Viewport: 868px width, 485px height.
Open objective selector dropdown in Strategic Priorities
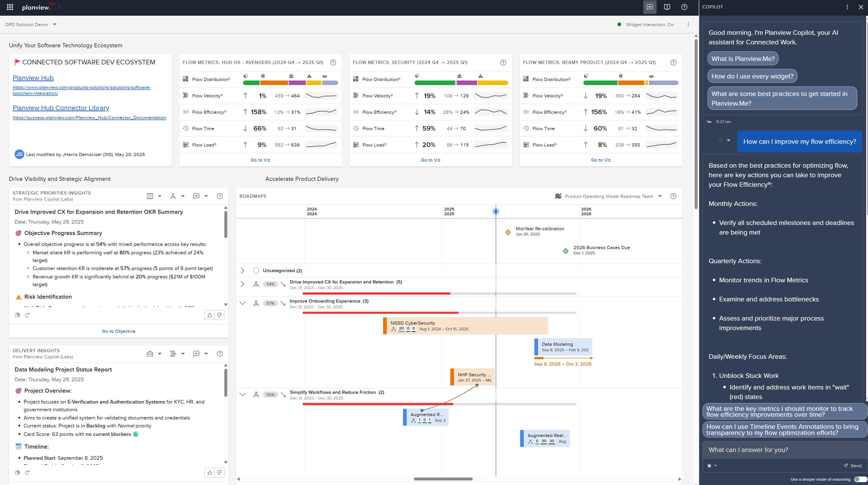[177, 196]
